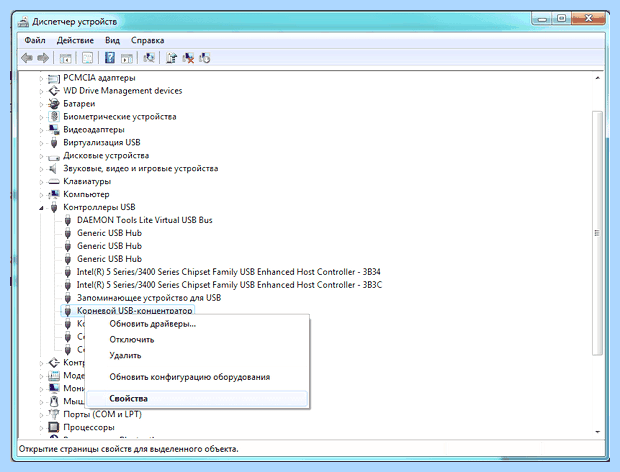This screenshot has width=620, height=472.
Task: Minimize the Диспетчер устройств window
Action: (x=541, y=19)
